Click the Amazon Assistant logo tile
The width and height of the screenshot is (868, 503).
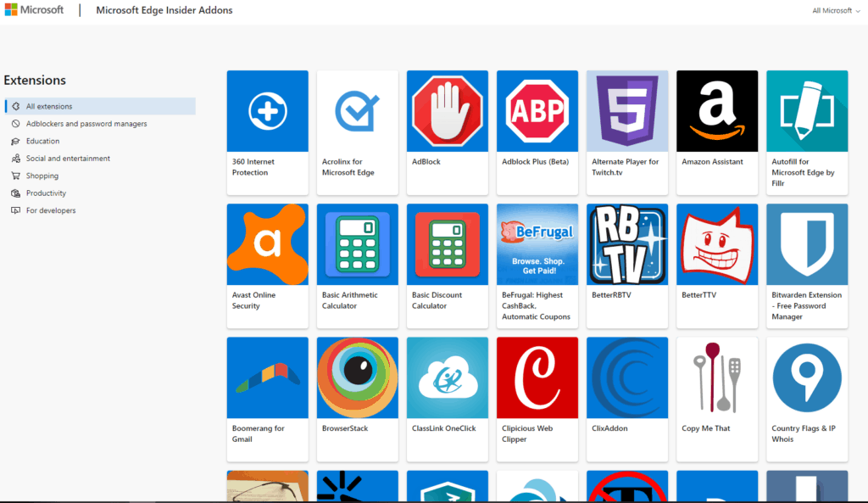[x=717, y=111]
